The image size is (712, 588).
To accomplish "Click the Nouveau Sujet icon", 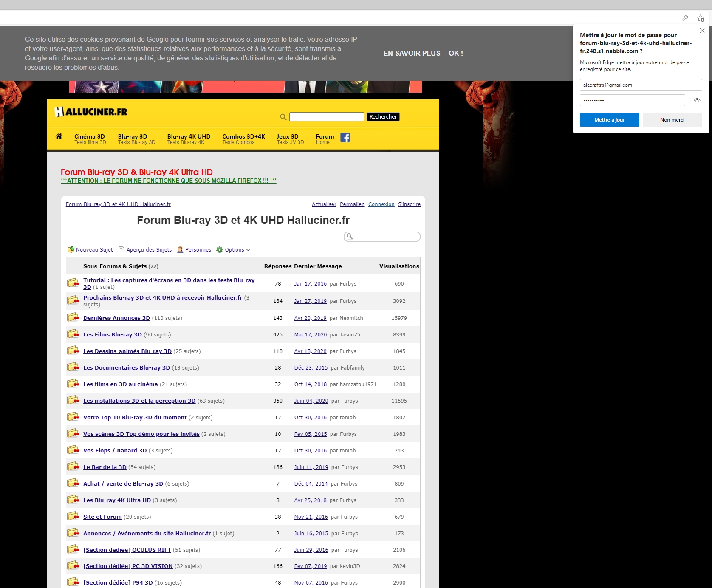I will coord(71,250).
